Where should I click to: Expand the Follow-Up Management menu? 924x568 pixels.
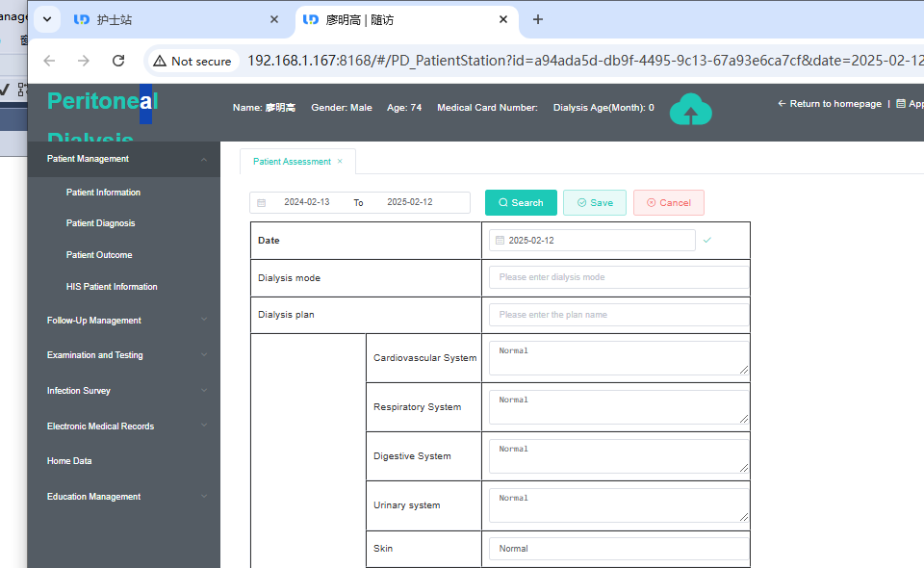coord(124,320)
